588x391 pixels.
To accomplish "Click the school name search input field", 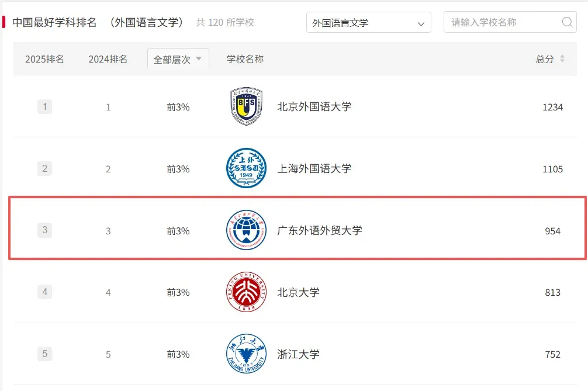I will point(503,22).
